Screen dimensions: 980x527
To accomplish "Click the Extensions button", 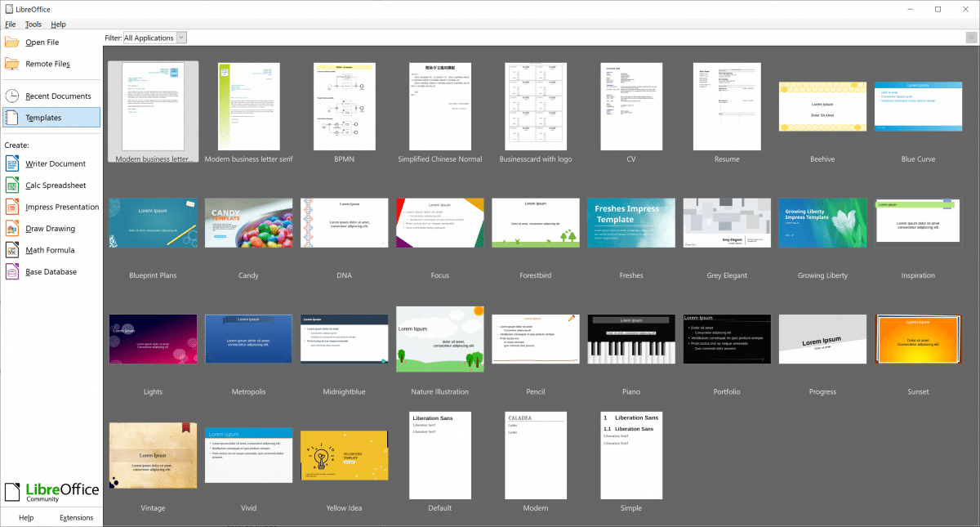I will pos(78,517).
